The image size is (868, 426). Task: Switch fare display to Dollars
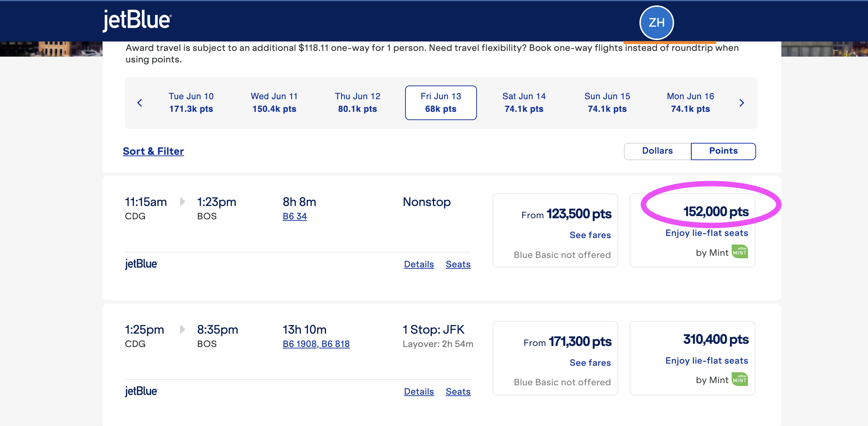657,151
